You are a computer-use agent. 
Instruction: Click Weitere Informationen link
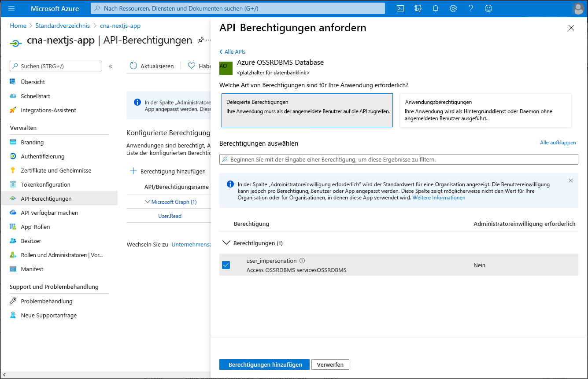439,198
